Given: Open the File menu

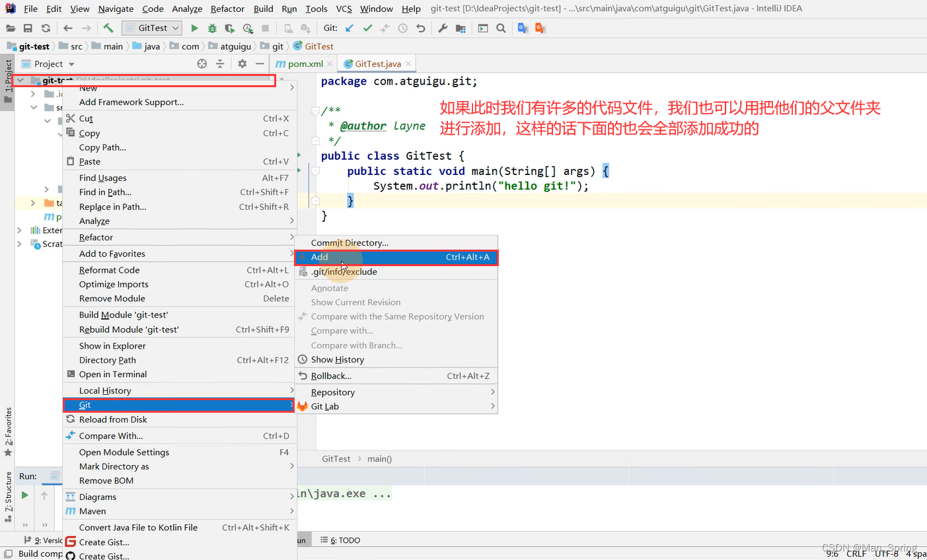Looking at the screenshot, I should pos(30,9).
